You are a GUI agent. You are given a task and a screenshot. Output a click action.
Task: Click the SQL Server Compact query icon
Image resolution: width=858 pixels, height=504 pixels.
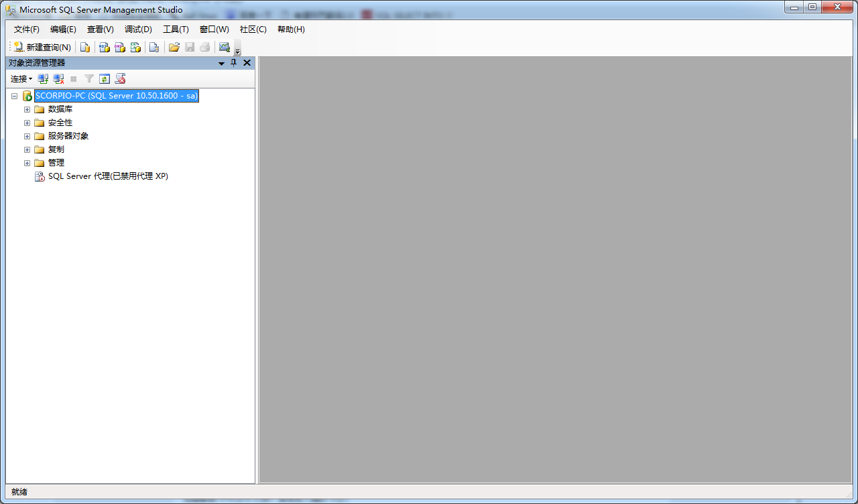(154, 48)
